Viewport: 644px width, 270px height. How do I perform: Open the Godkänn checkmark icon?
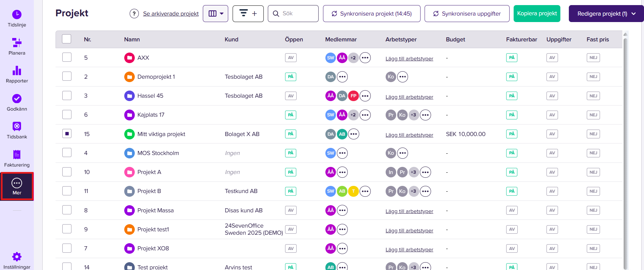click(x=17, y=98)
